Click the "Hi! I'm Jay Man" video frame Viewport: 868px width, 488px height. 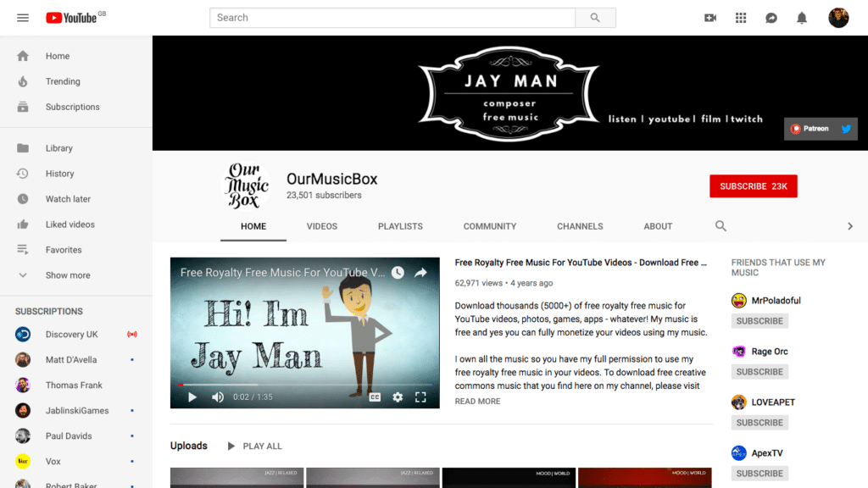(x=305, y=333)
